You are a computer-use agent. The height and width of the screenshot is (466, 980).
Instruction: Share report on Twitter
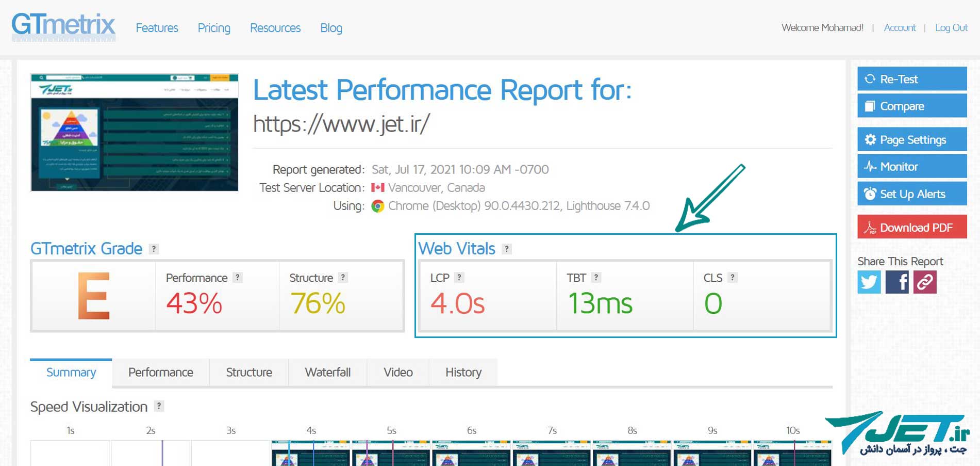[869, 282]
